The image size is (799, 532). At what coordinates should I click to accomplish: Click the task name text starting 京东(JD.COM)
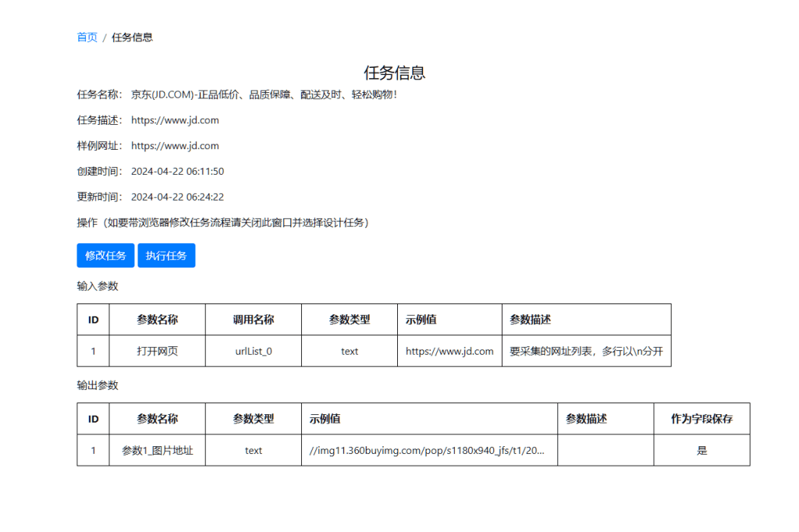(264, 94)
